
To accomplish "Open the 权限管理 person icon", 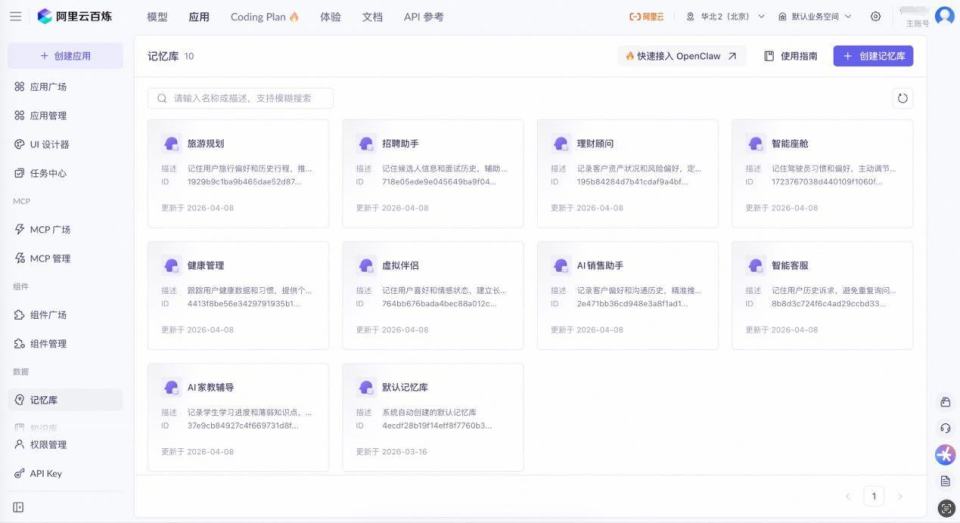I will click(x=20, y=444).
